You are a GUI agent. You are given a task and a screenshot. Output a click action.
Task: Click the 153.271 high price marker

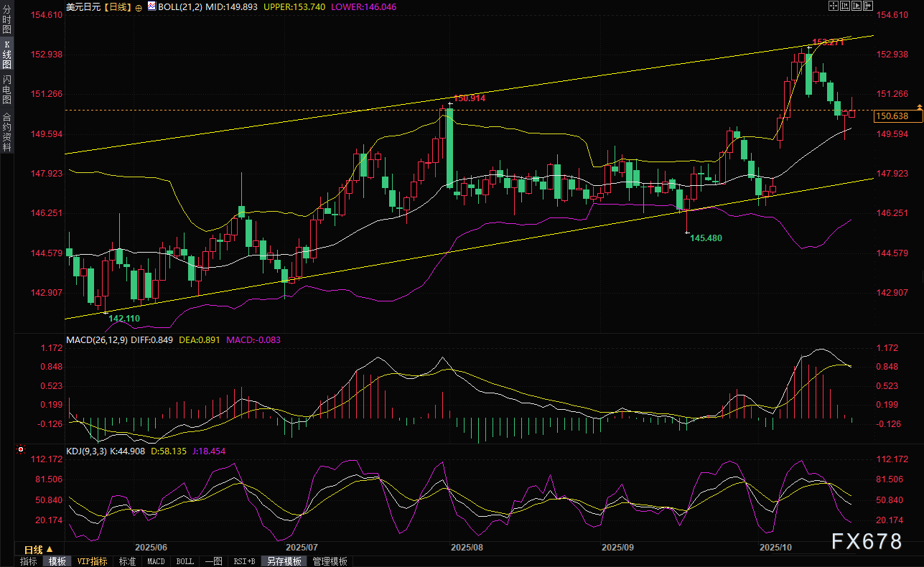coord(827,42)
